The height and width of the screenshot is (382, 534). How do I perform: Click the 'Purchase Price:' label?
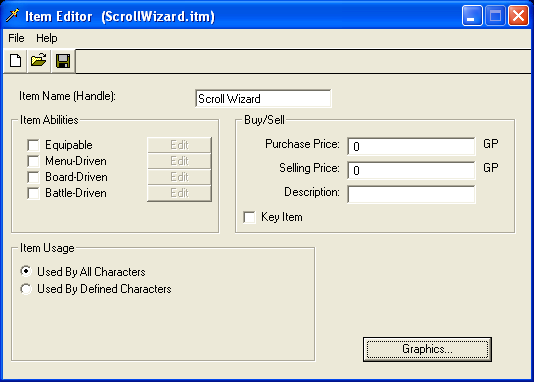coord(302,144)
